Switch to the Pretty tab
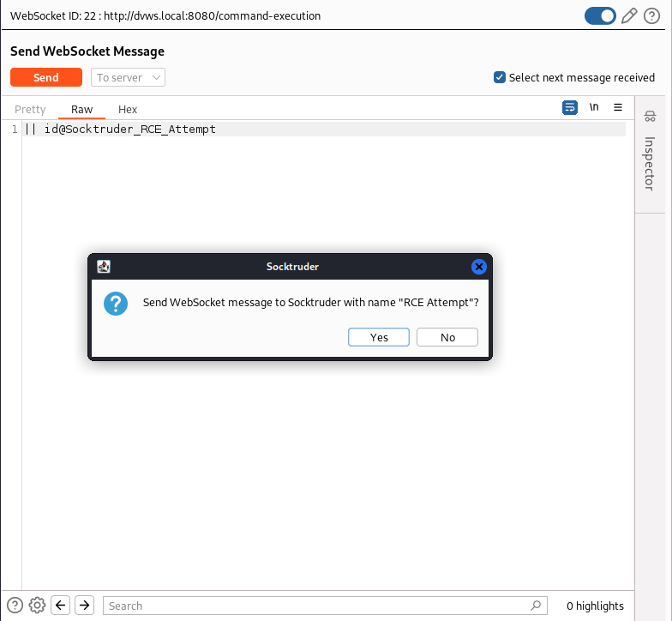The height and width of the screenshot is (621, 672). pos(30,110)
